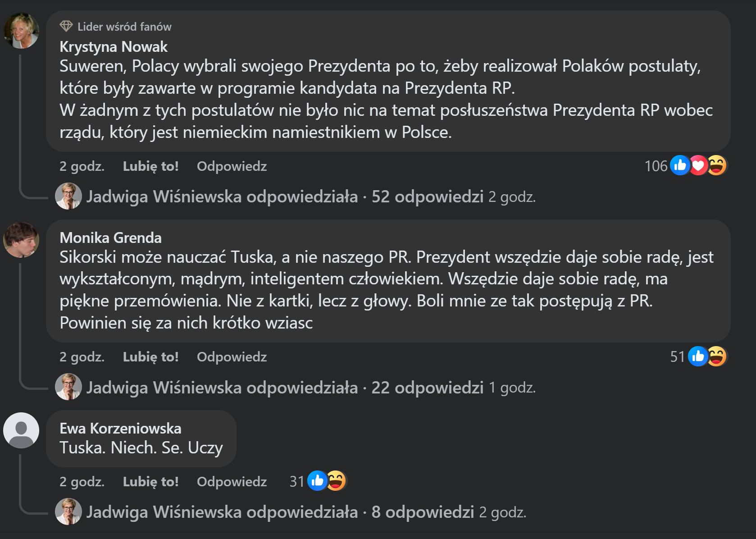756x539 pixels.
Task: Click the thumbs-up reaction on Ewa's comment
Action: [317, 481]
